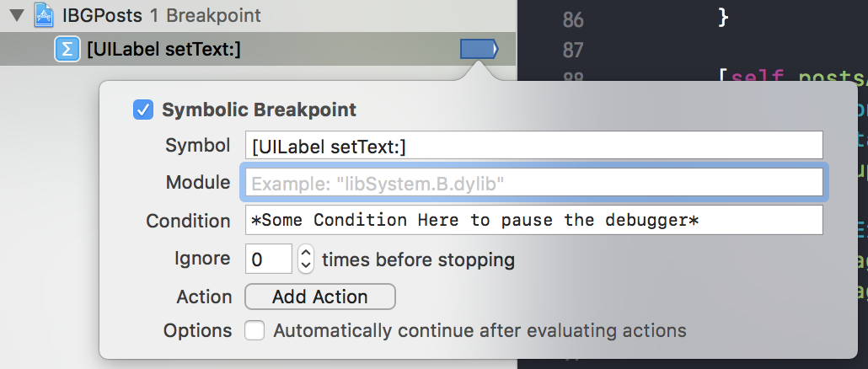This screenshot has width=868, height=369.
Task: Focus the Module text field
Action: (534, 183)
